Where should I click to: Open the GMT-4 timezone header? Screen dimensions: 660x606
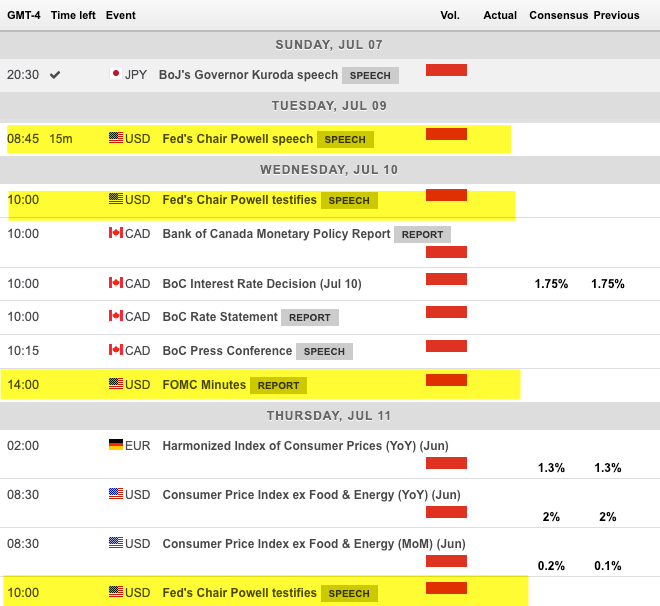coord(24,16)
